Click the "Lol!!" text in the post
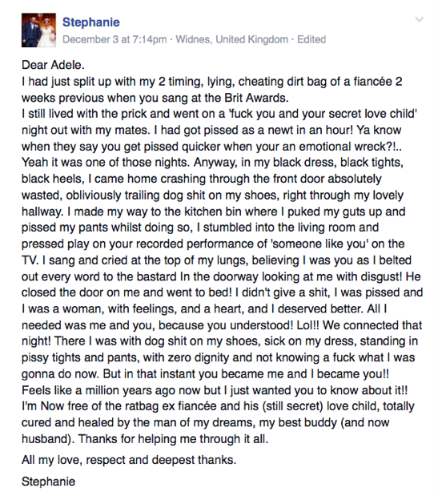This screenshot has width=446, height=504. (307, 325)
